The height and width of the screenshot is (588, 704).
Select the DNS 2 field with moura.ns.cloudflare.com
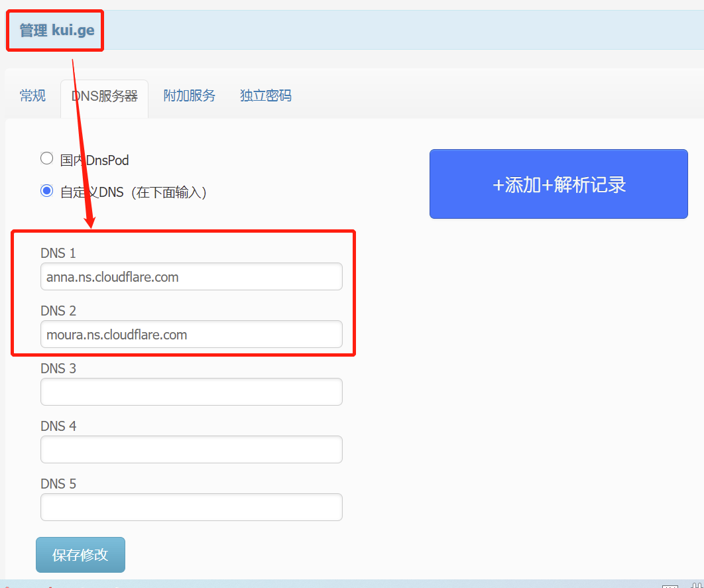point(191,334)
